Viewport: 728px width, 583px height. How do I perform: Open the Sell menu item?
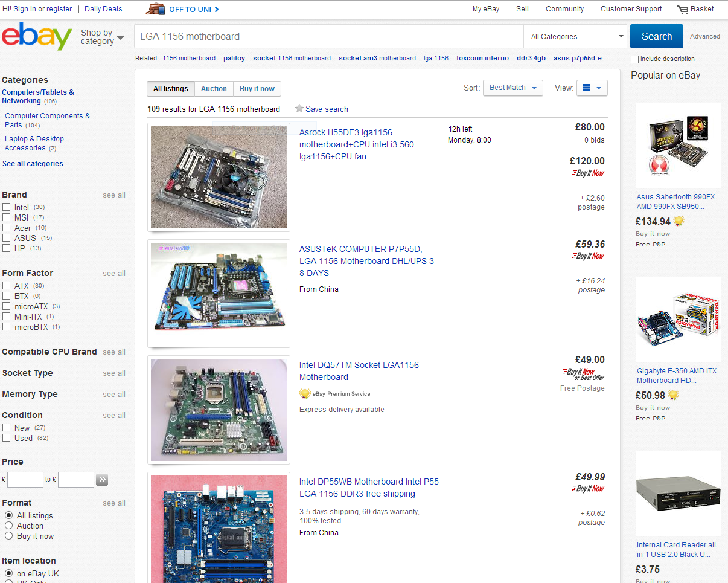[522, 9]
